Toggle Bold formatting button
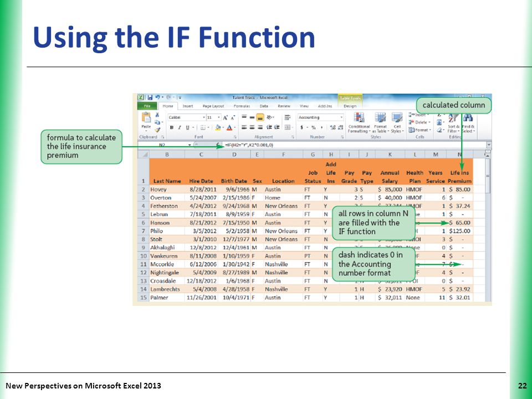The height and width of the screenshot is (399, 532). 172,127
